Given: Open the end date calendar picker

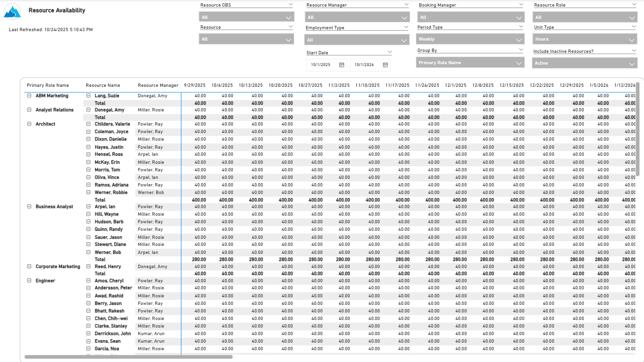Looking at the screenshot, I should click(385, 65).
